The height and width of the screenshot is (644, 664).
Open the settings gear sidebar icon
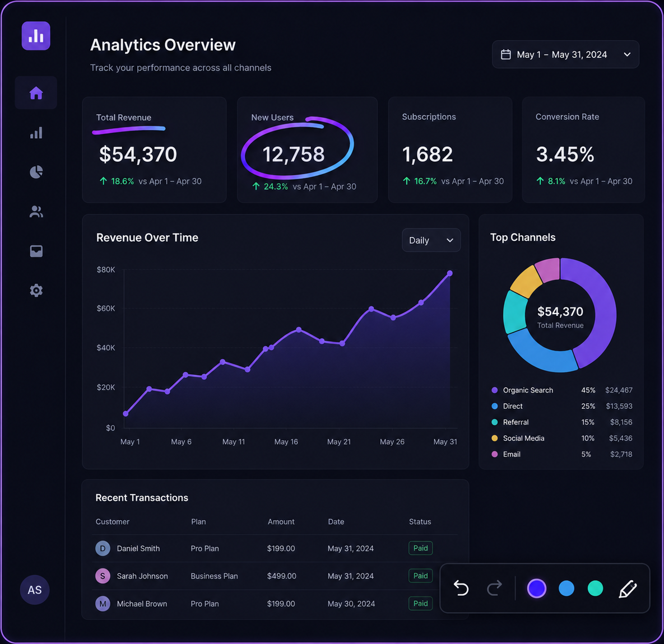click(36, 290)
